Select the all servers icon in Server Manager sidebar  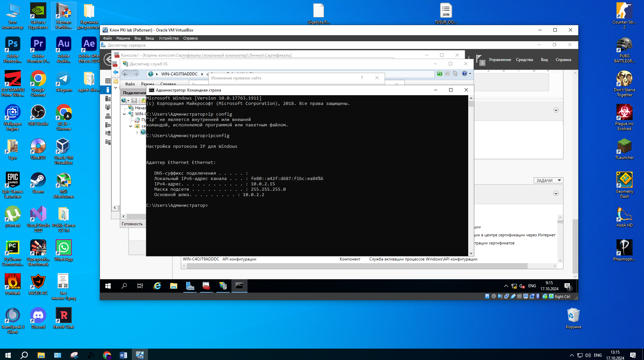click(x=108, y=99)
